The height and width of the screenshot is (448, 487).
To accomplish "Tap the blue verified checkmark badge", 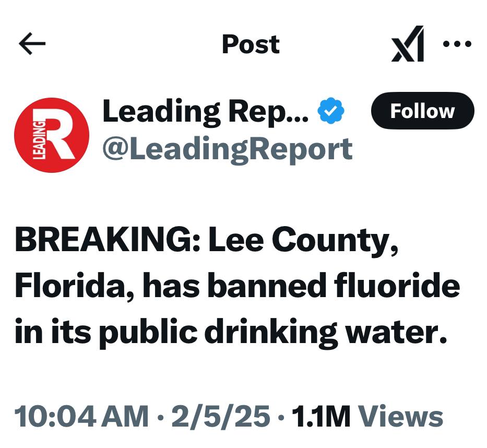I will 331,111.
